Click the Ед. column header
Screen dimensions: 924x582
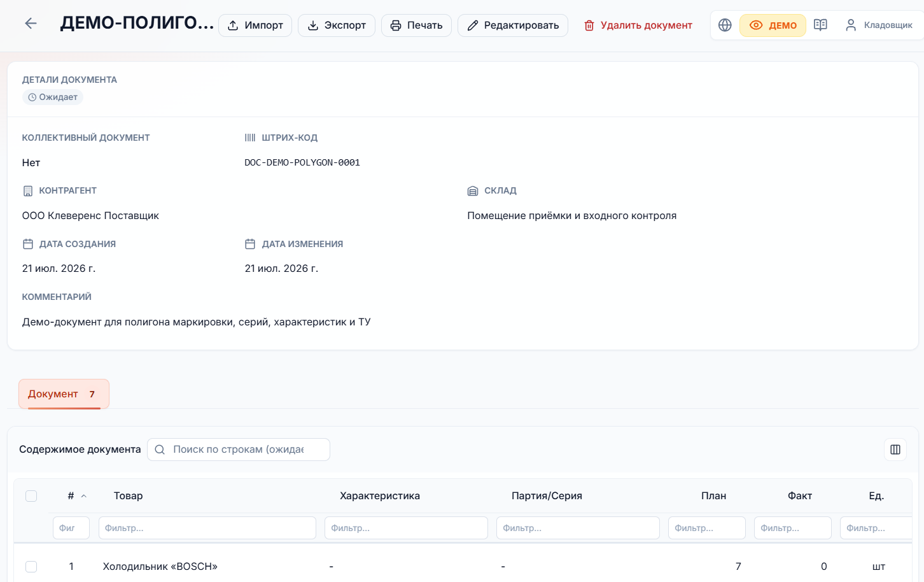click(876, 496)
